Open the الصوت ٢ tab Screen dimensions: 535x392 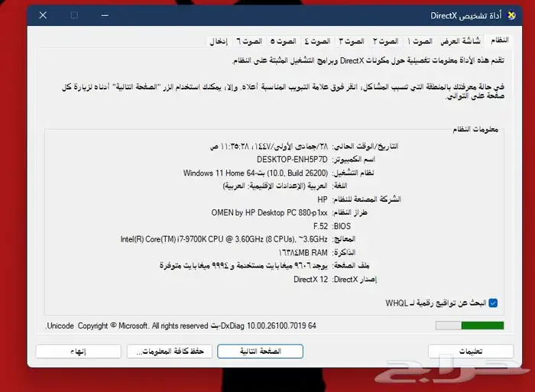(x=385, y=41)
